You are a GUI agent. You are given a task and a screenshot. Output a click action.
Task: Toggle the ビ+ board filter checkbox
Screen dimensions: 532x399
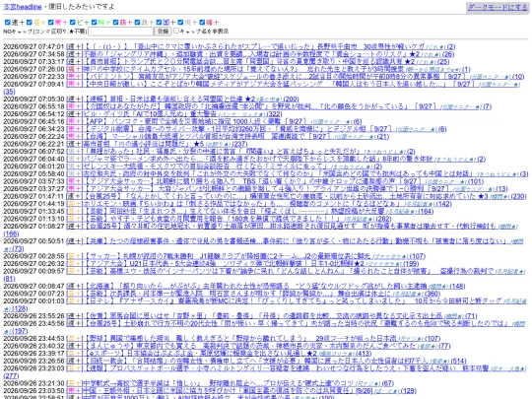[x=72, y=23]
